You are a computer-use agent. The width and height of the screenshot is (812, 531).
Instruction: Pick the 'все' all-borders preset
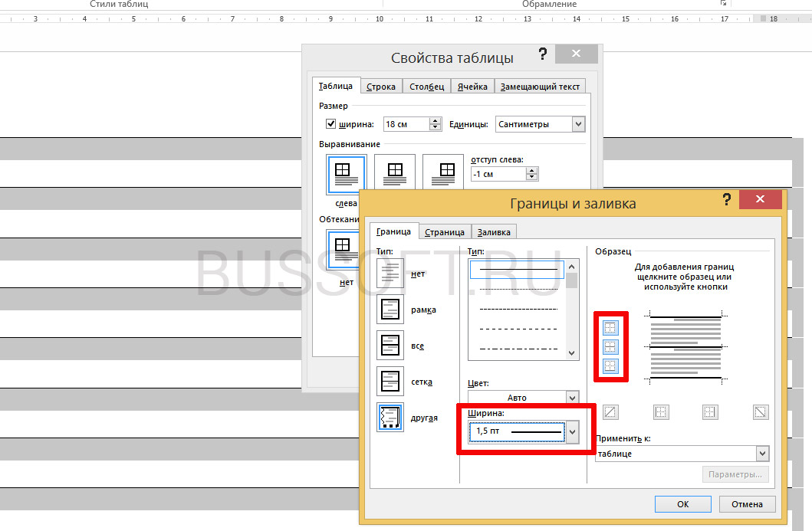click(x=390, y=346)
